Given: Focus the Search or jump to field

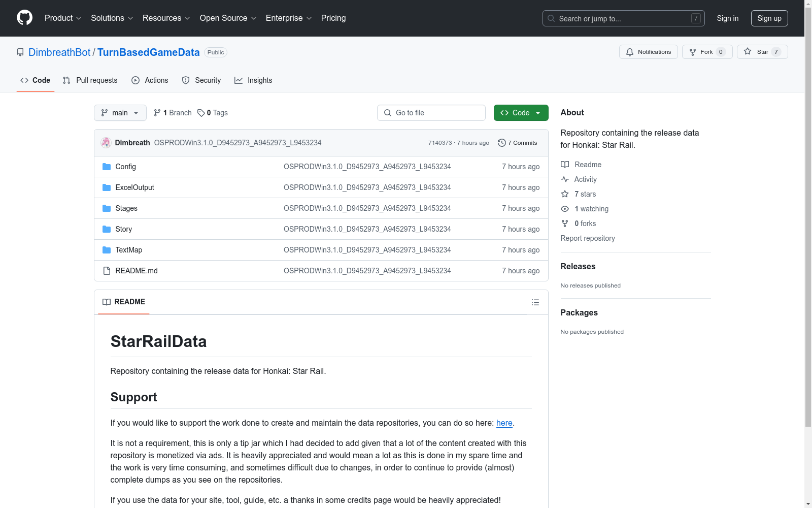Looking at the screenshot, I should 624,18.
